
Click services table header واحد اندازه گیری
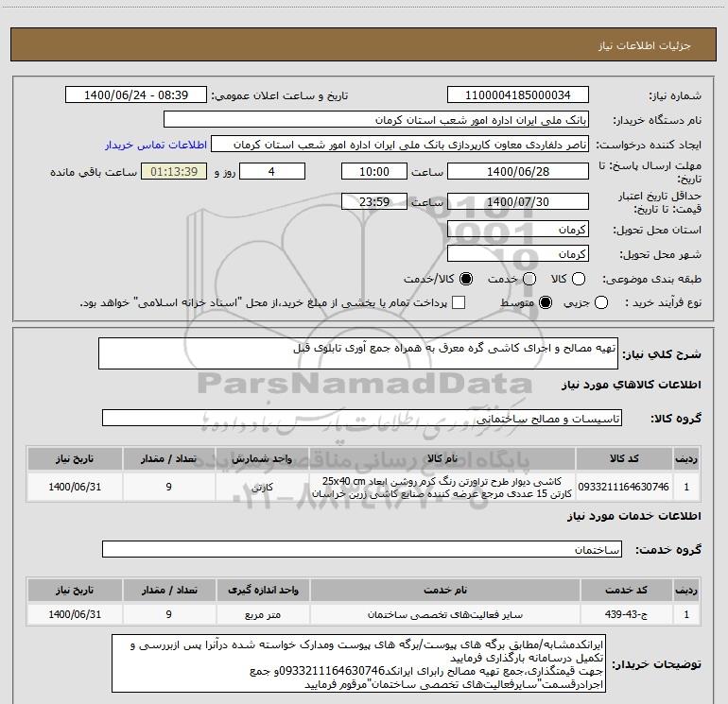point(263,590)
